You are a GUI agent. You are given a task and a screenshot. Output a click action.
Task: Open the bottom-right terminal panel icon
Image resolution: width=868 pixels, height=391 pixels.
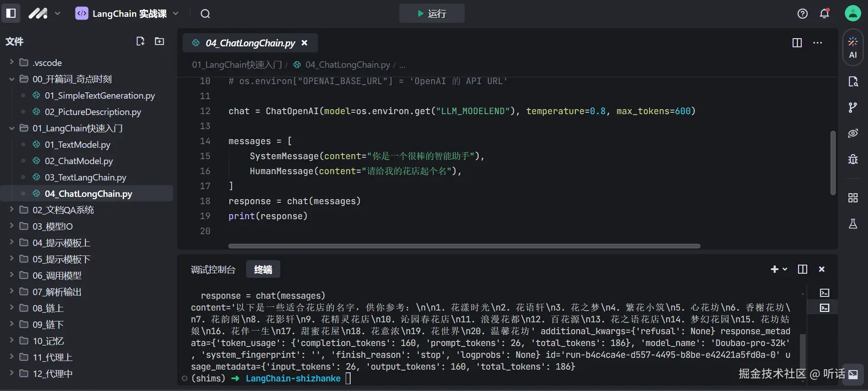[x=853, y=374]
